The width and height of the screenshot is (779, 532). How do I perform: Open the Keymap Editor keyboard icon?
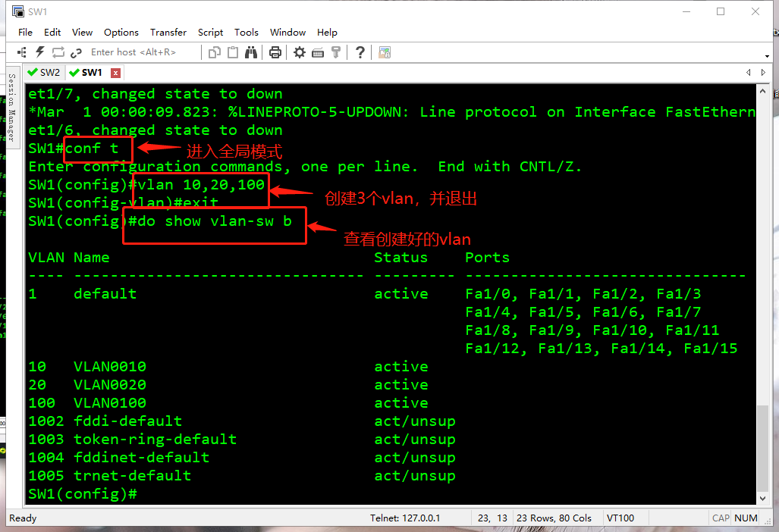coord(318,52)
